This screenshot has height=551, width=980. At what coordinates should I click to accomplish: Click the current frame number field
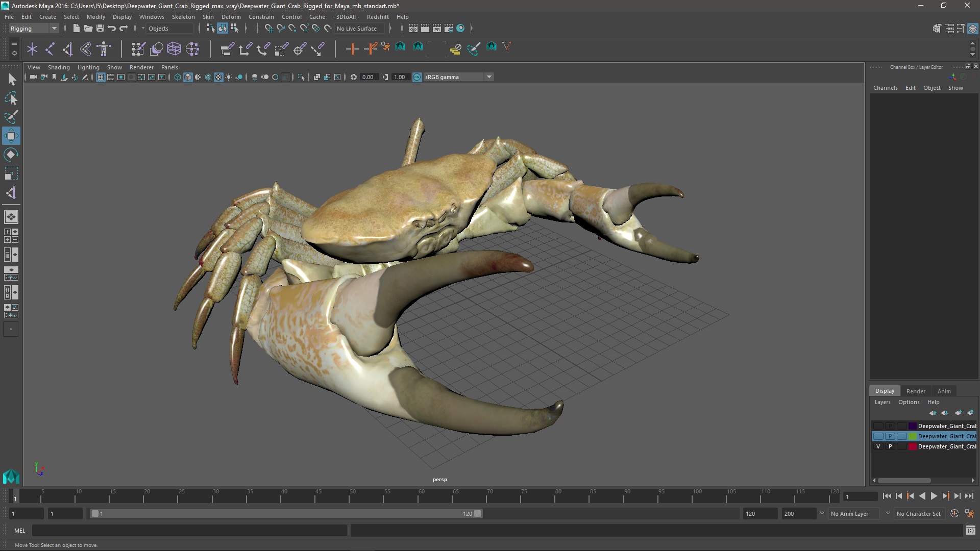click(x=860, y=496)
